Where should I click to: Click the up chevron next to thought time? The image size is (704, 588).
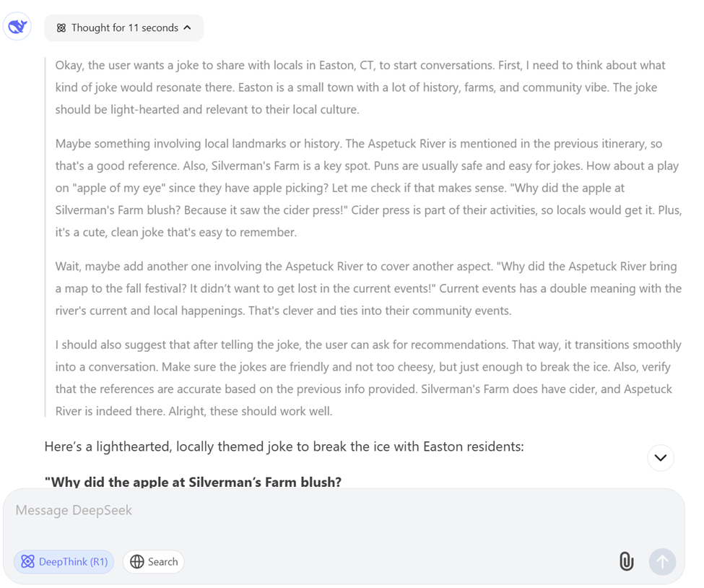(x=188, y=28)
